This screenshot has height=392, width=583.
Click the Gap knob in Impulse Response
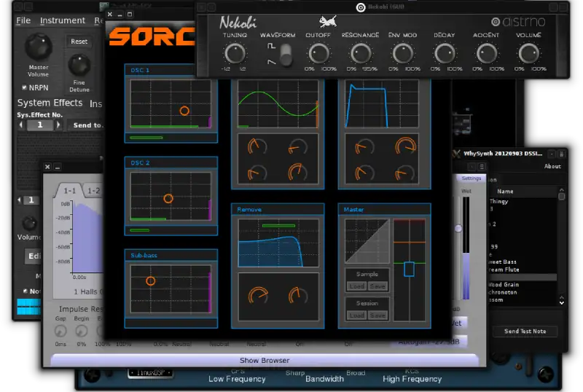coord(60,330)
